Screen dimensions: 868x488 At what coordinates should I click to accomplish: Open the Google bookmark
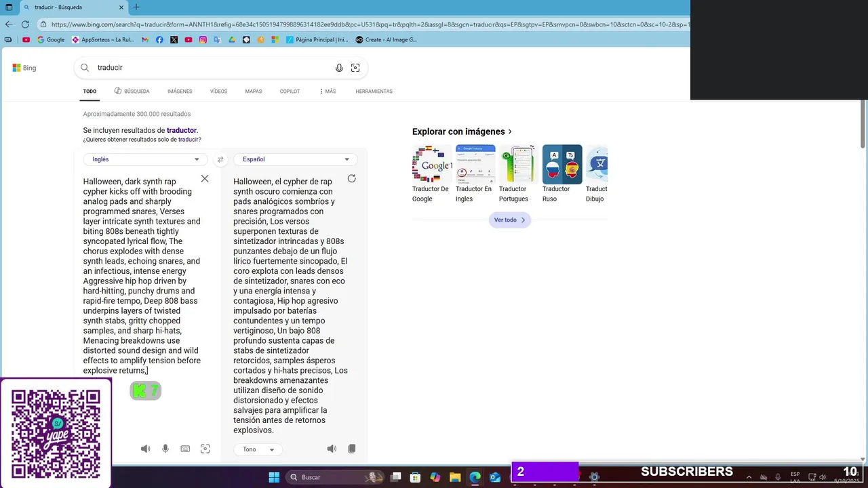[x=51, y=40]
